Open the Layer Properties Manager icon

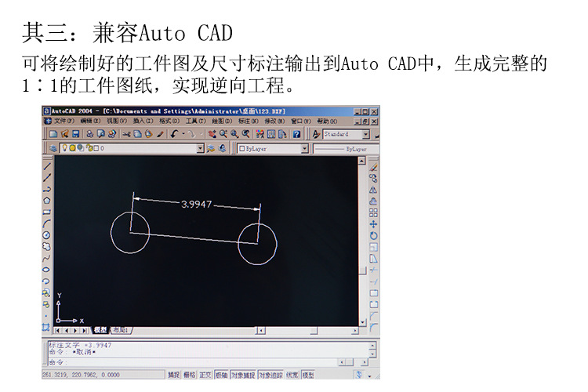point(53,148)
